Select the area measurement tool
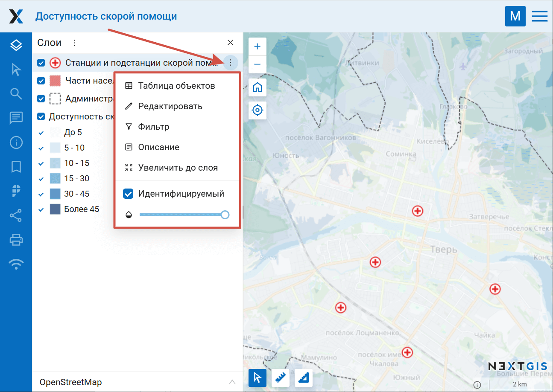The width and height of the screenshot is (553, 392). pyautogui.click(x=303, y=377)
